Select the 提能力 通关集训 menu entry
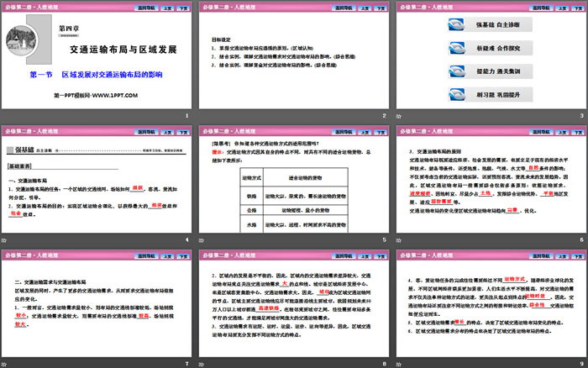 pyautogui.click(x=496, y=73)
